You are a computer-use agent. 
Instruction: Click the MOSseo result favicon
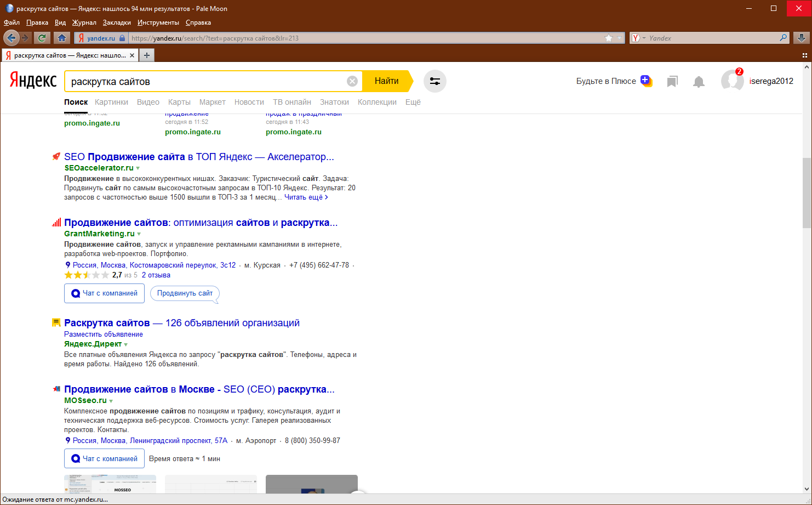click(x=56, y=389)
